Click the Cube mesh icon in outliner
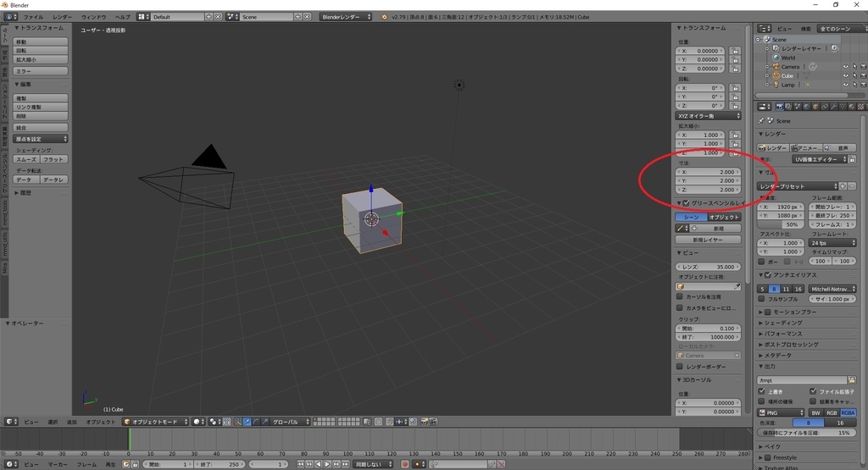The image size is (868, 470). point(776,75)
